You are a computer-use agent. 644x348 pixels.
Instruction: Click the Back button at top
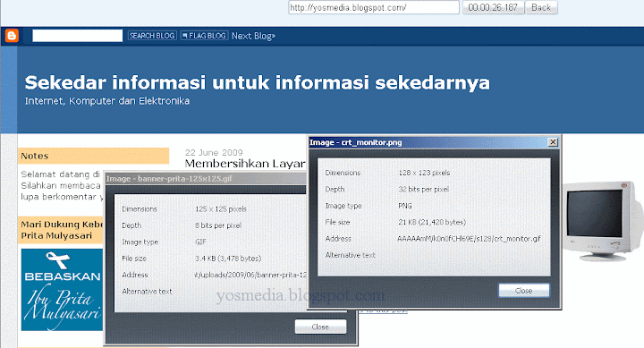(x=540, y=7)
